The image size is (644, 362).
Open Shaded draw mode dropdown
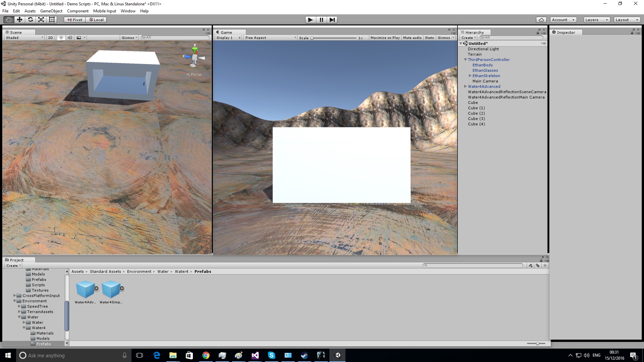pos(24,38)
